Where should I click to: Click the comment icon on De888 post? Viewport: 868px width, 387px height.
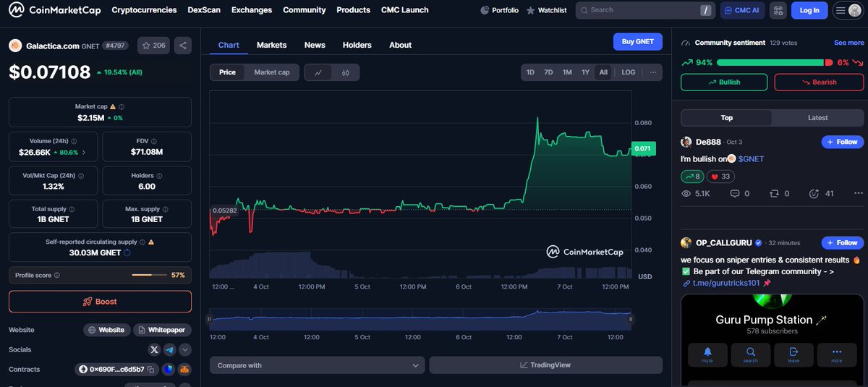(x=735, y=193)
